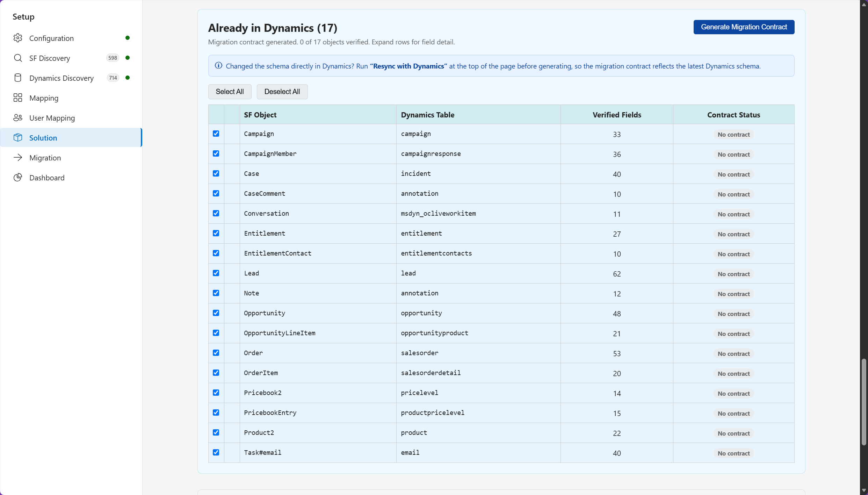Click the Mapping grid icon
This screenshot has height=495, width=868.
coord(18,98)
